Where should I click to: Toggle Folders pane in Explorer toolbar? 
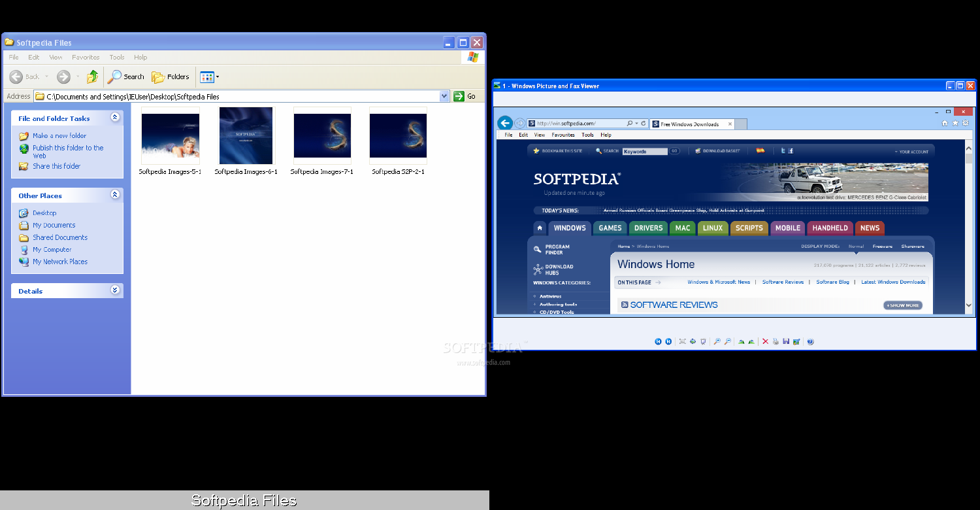click(x=171, y=76)
